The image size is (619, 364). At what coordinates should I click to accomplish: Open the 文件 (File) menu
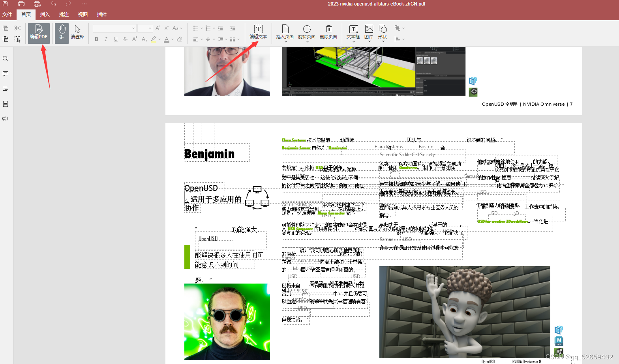click(x=7, y=15)
